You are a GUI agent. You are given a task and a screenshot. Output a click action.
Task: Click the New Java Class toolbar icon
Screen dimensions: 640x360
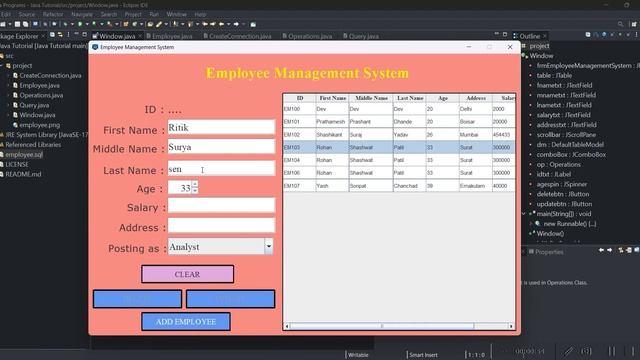pyautogui.click(x=134, y=24)
